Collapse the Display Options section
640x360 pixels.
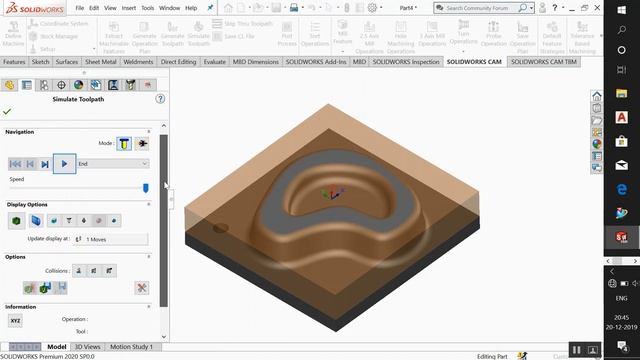(x=149, y=204)
